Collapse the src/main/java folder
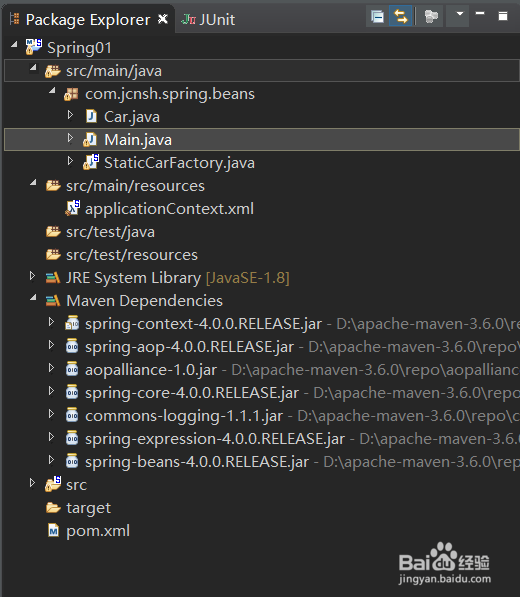Viewport: 520px width, 597px height. click(33, 68)
